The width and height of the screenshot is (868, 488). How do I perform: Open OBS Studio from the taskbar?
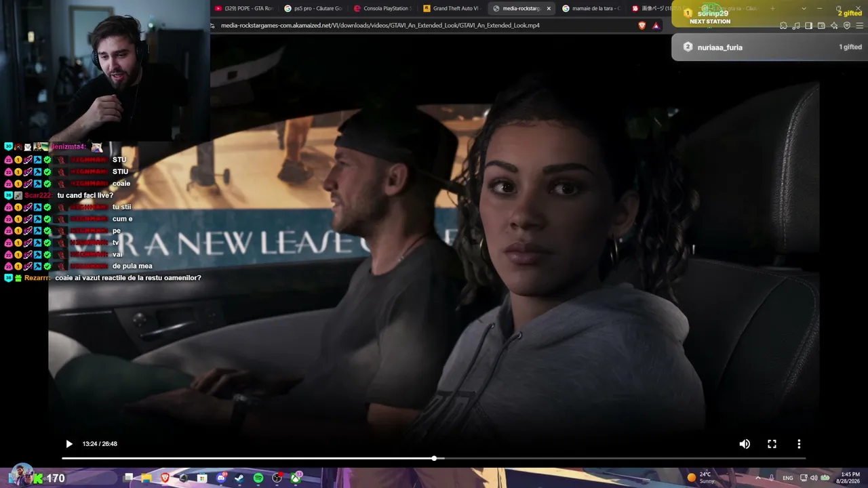pos(277,478)
